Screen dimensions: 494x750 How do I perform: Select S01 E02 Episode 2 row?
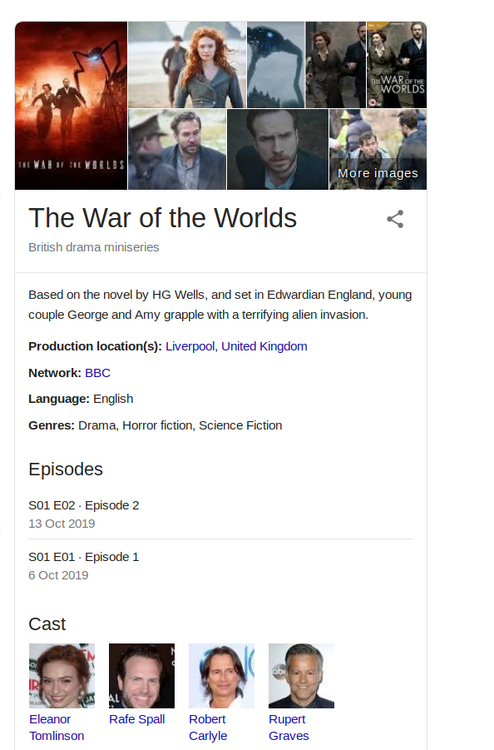(220, 514)
